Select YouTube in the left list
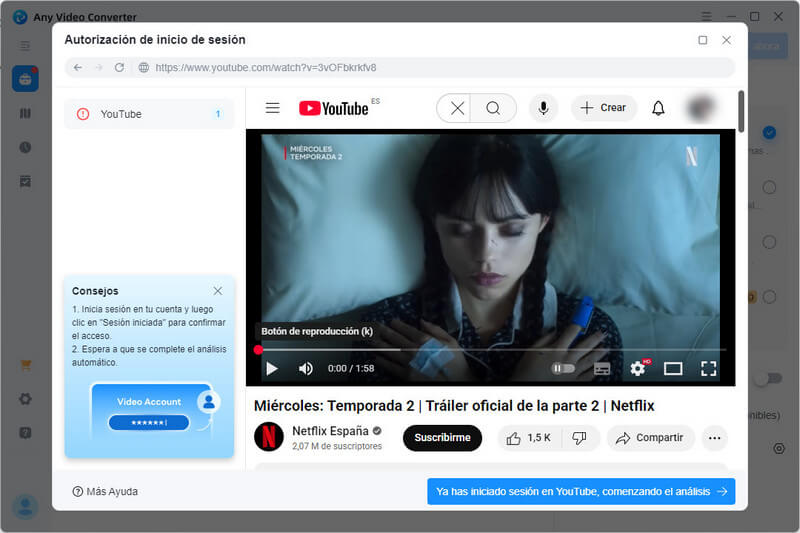800x533 pixels. [x=149, y=114]
